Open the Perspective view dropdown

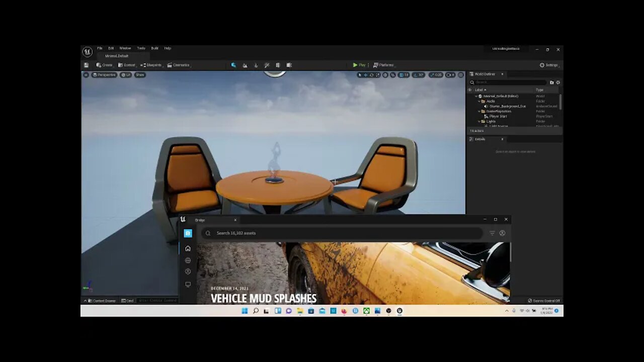(104, 75)
